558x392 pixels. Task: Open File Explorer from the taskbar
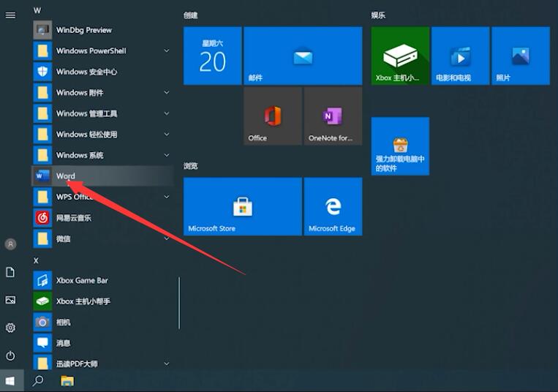[67, 381]
